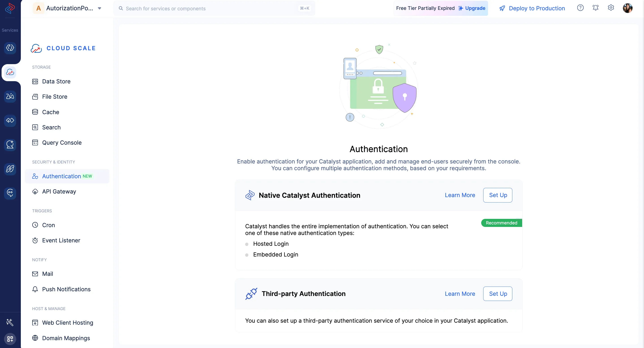Open the settings gear icon

pos(611,8)
